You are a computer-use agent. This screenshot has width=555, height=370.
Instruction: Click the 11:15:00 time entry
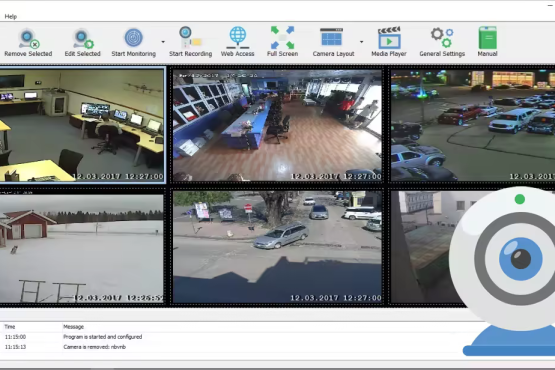[x=15, y=337]
